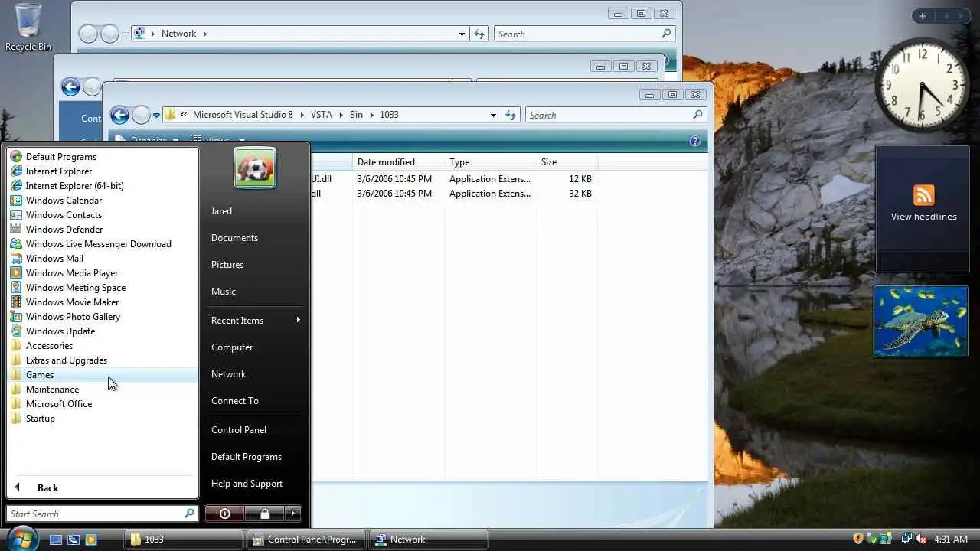Click the Windows Sidebar tray icon
980x551 pixels.
click(x=885, y=539)
